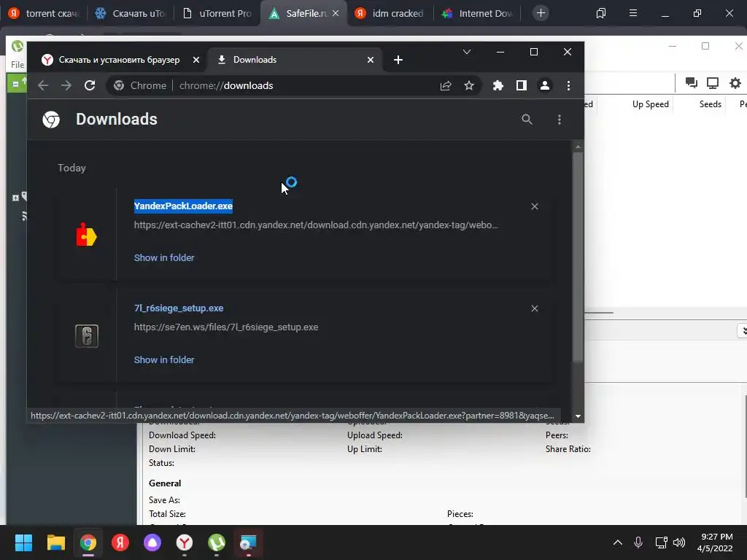Click volume speaker icon in tray
747x560 pixels.
pyautogui.click(x=679, y=542)
